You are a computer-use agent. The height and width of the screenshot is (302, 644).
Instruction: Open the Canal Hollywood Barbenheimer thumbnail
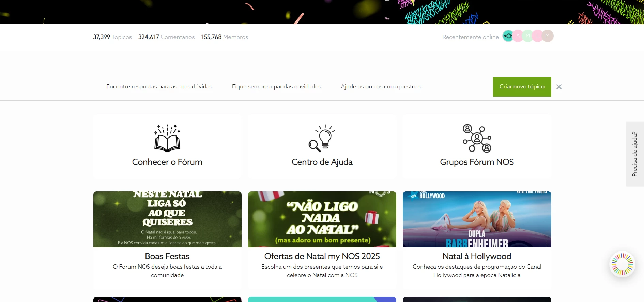pyautogui.click(x=477, y=219)
